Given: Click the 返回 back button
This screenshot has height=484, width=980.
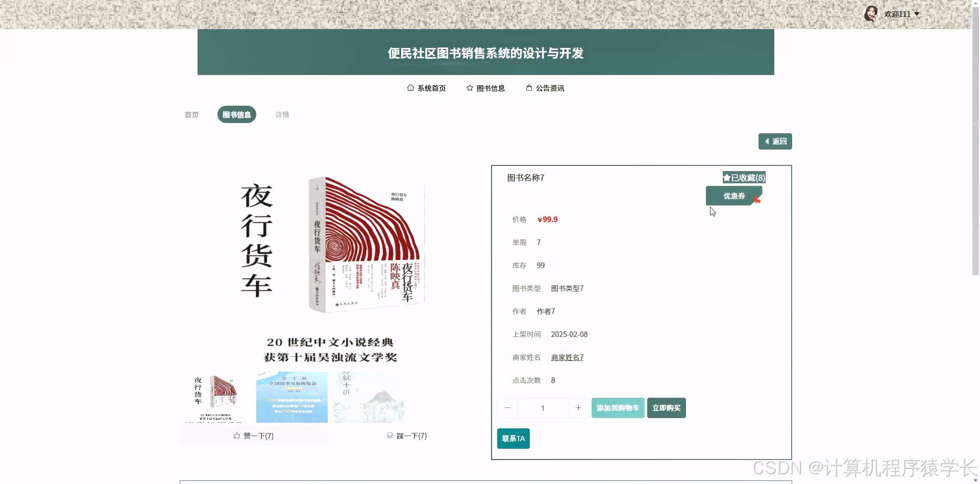Looking at the screenshot, I should (x=775, y=141).
